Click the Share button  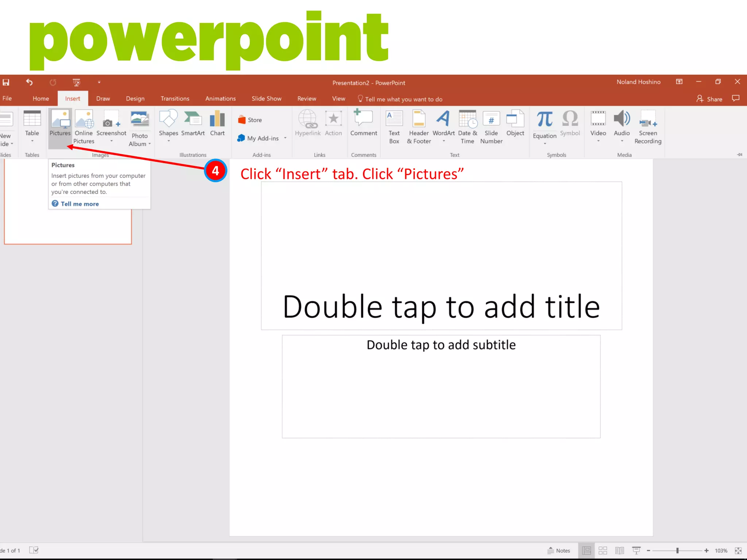tap(709, 99)
